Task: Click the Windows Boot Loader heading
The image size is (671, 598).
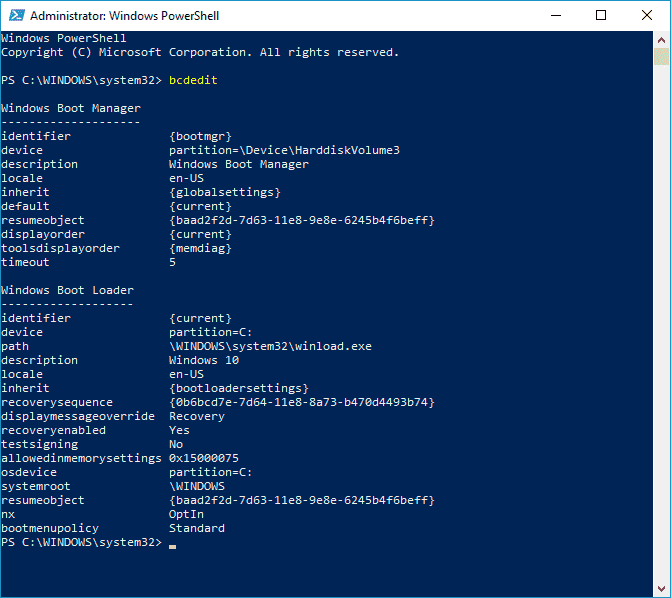Action: [x=67, y=290]
